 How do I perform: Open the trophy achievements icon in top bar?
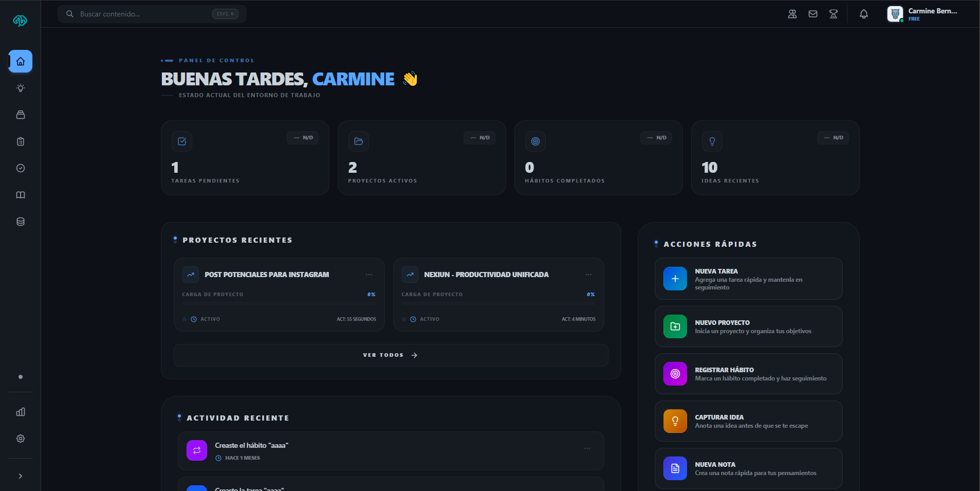[833, 14]
